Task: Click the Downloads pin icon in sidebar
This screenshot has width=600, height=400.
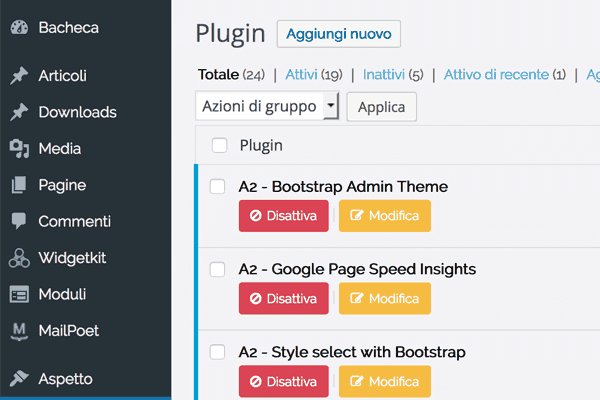Action: (19, 112)
